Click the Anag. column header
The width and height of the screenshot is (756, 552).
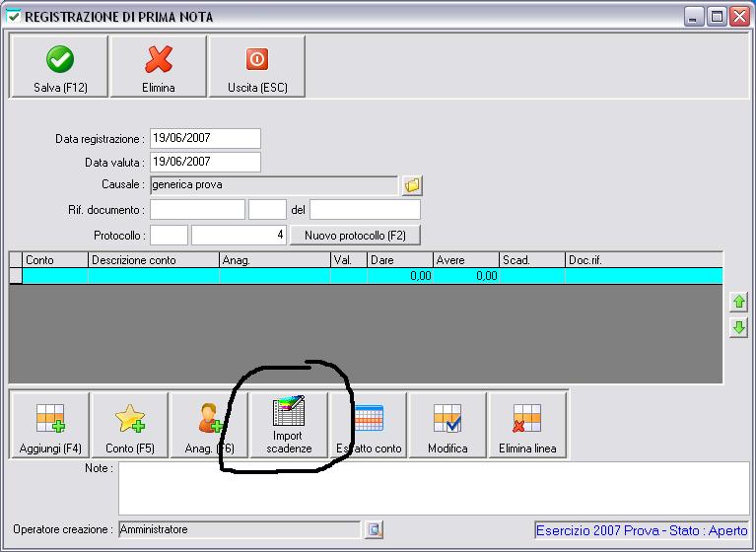(x=275, y=260)
